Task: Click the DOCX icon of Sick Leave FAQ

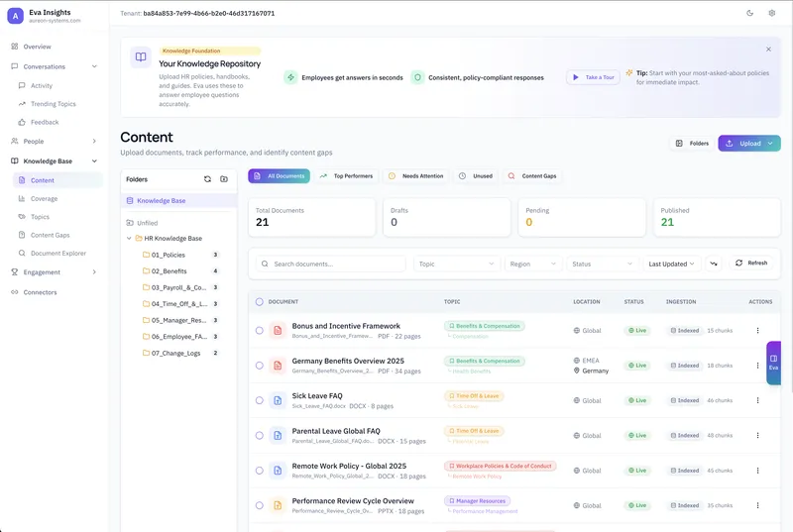Action: [278, 400]
